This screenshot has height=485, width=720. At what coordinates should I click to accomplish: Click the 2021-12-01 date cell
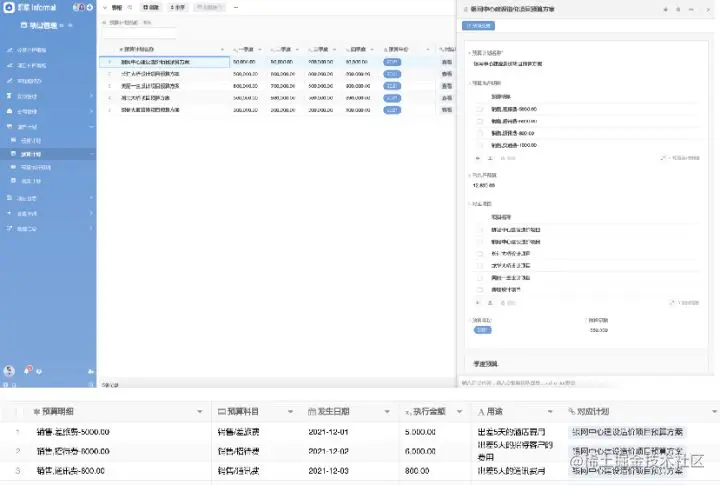pos(328,432)
